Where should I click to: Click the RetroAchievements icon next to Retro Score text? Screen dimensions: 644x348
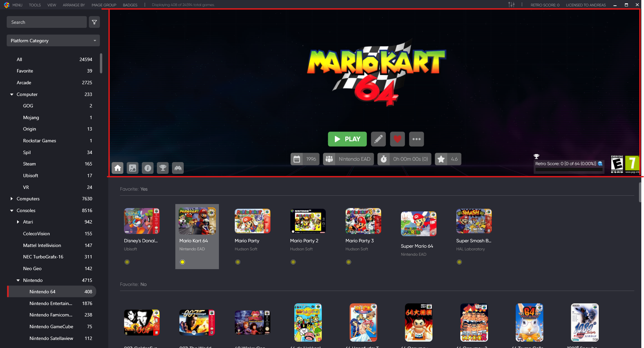[600, 164]
